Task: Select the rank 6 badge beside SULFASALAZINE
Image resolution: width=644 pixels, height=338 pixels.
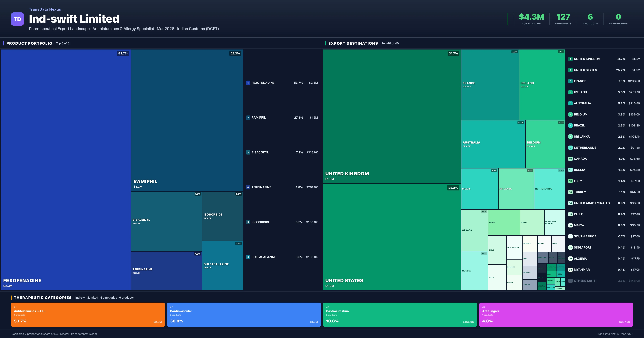Action: pos(248,257)
